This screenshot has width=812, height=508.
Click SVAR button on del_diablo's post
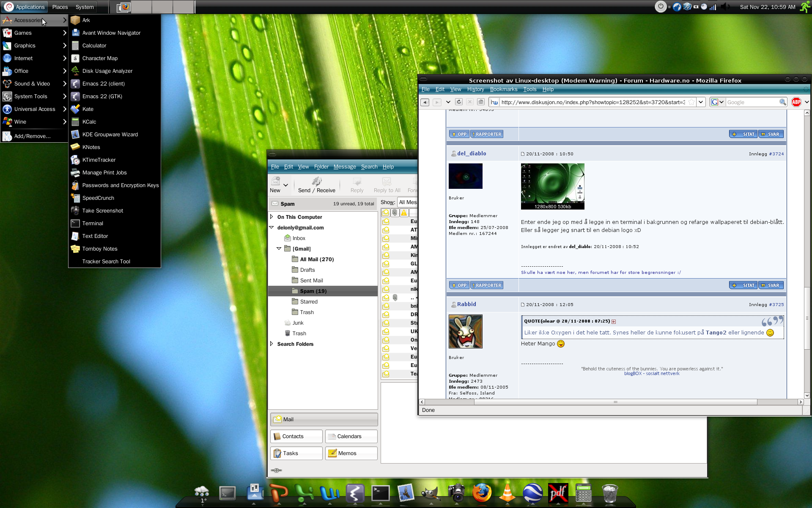coord(771,285)
